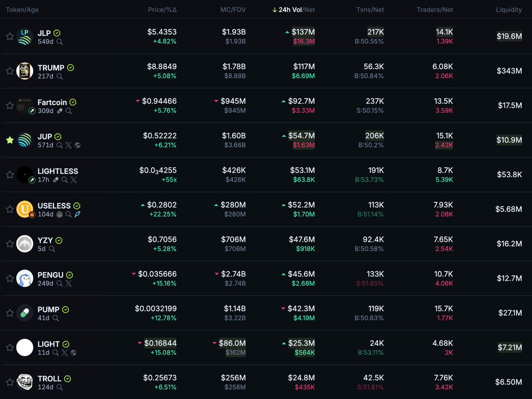Click Fartcoin pill icon beside age
This screenshot has height=399, width=532.
60,111
